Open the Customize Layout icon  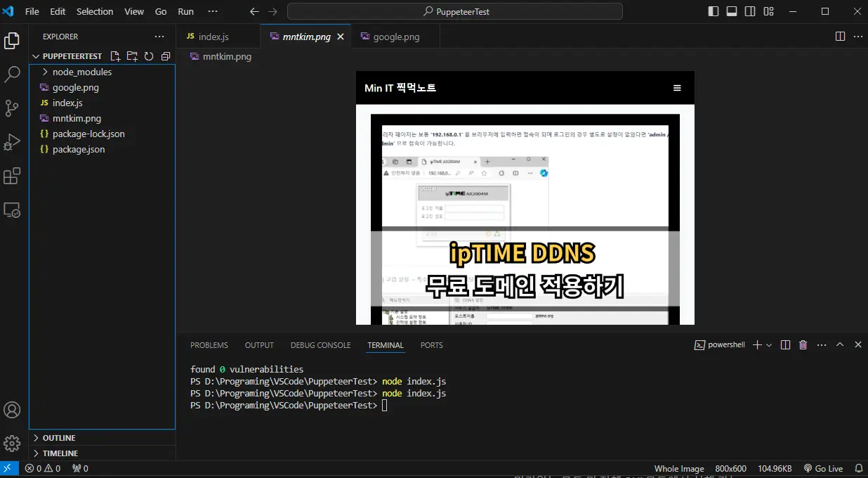point(768,11)
